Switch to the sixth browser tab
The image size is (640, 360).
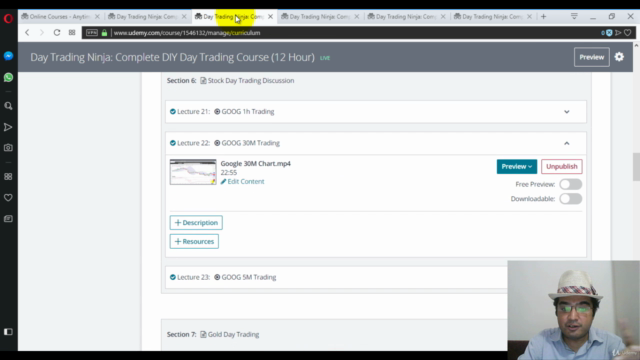(x=492, y=17)
